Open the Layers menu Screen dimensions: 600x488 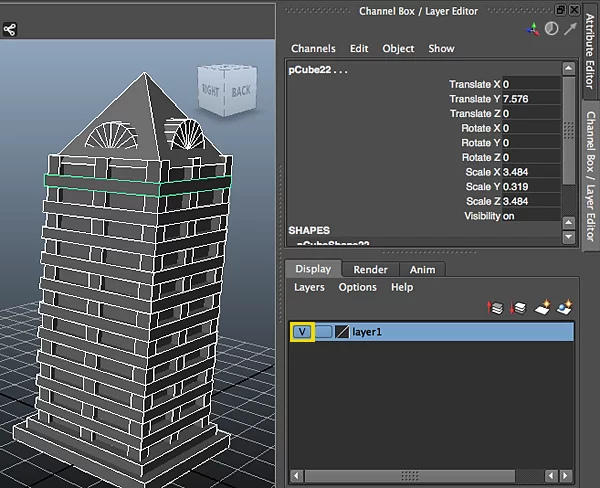309,287
